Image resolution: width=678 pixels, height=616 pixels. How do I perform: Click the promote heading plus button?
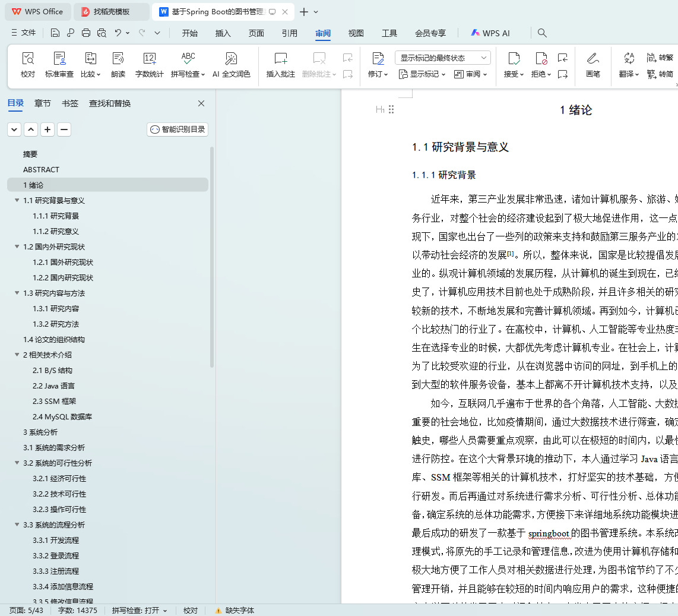47,129
